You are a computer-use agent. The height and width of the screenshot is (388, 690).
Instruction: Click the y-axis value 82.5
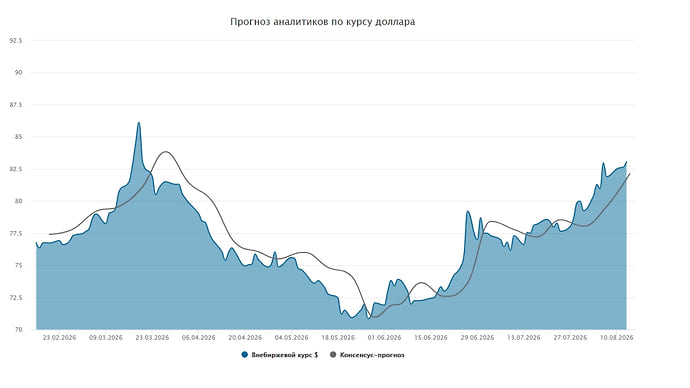(x=16, y=169)
